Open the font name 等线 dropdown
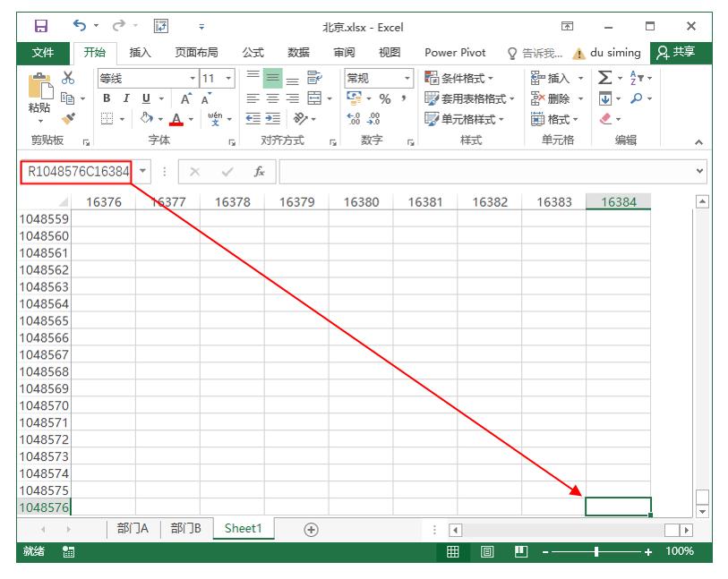Screen dimensions: 728x579 pyautogui.click(x=193, y=79)
